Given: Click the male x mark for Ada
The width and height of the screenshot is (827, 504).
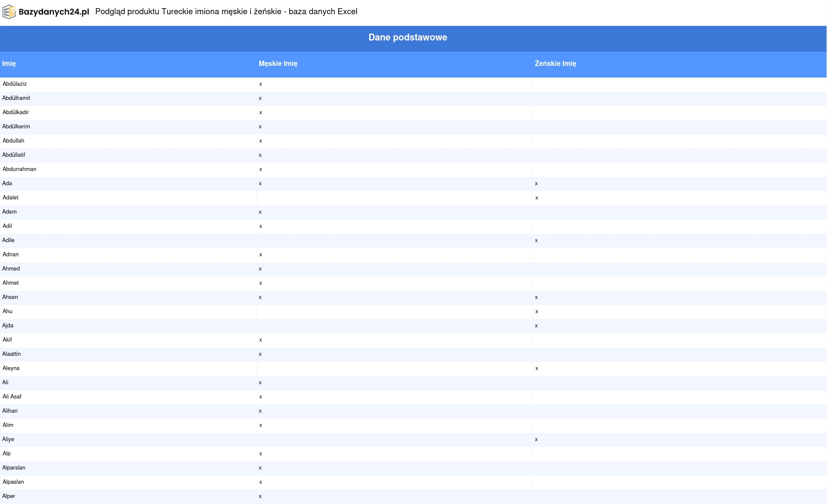Looking at the screenshot, I should click(x=260, y=184).
